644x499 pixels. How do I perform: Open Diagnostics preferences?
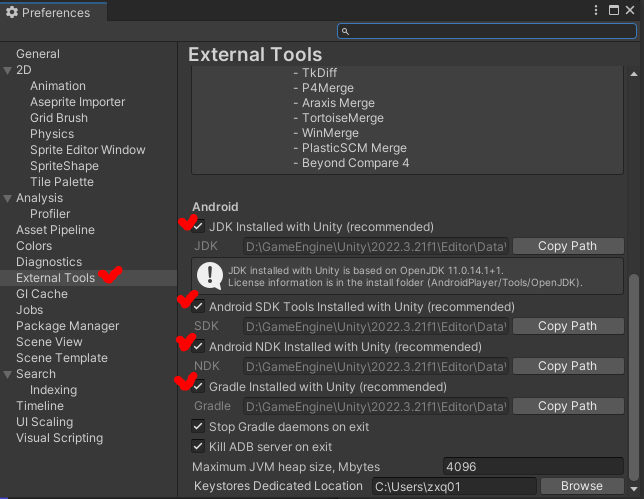click(x=49, y=262)
